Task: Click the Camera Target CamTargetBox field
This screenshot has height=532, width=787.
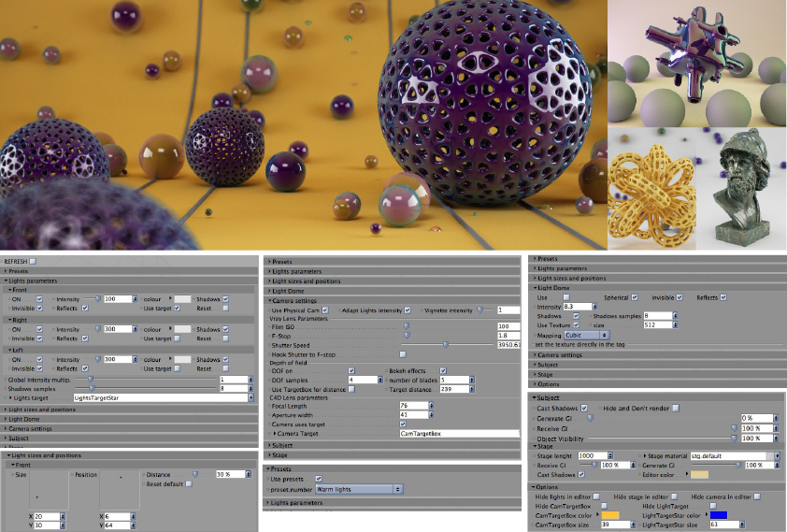Action: [459, 434]
